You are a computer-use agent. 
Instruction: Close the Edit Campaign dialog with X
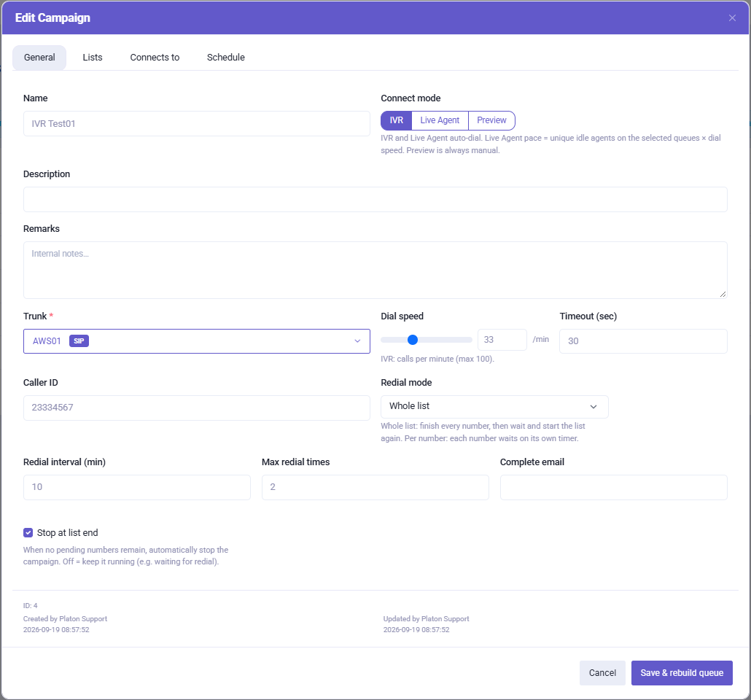[732, 17]
